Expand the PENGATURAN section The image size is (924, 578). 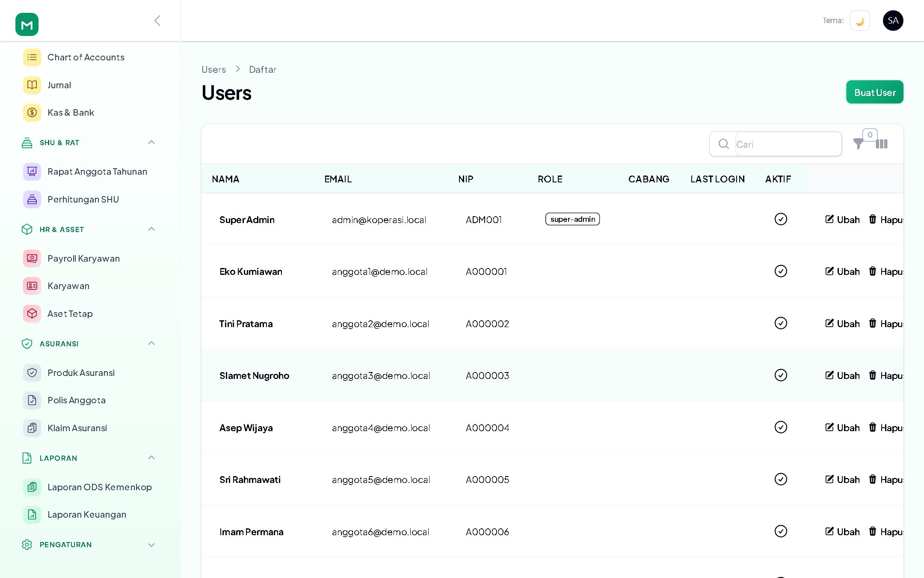click(x=151, y=545)
